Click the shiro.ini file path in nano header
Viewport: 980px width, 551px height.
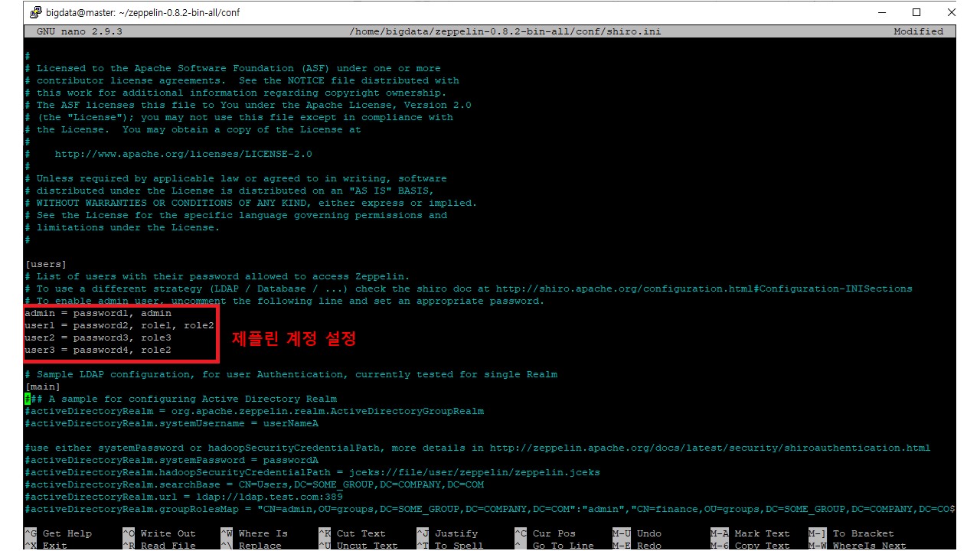click(x=505, y=31)
